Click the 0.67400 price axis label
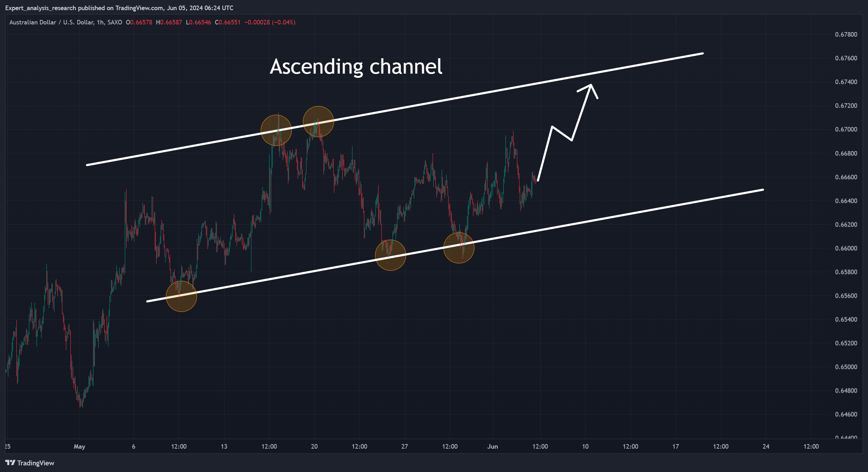 [846, 82]
